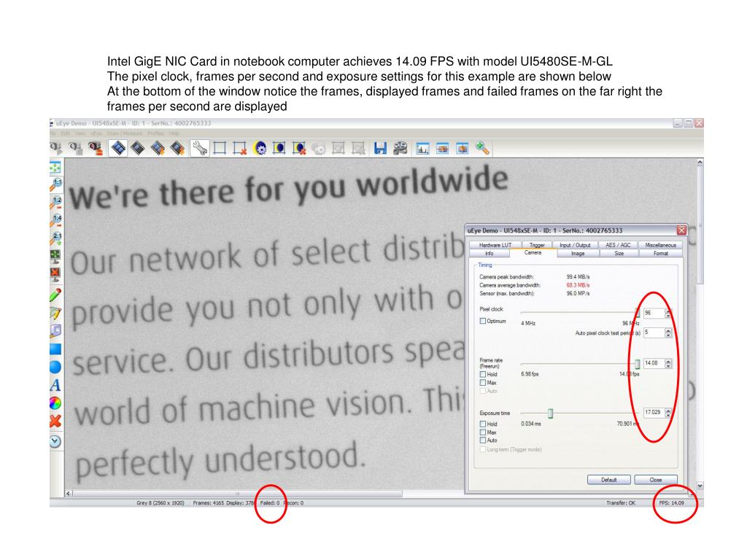Check Max under Exposure time
Screen dimensions: 747x560
[x=483, y=432]
